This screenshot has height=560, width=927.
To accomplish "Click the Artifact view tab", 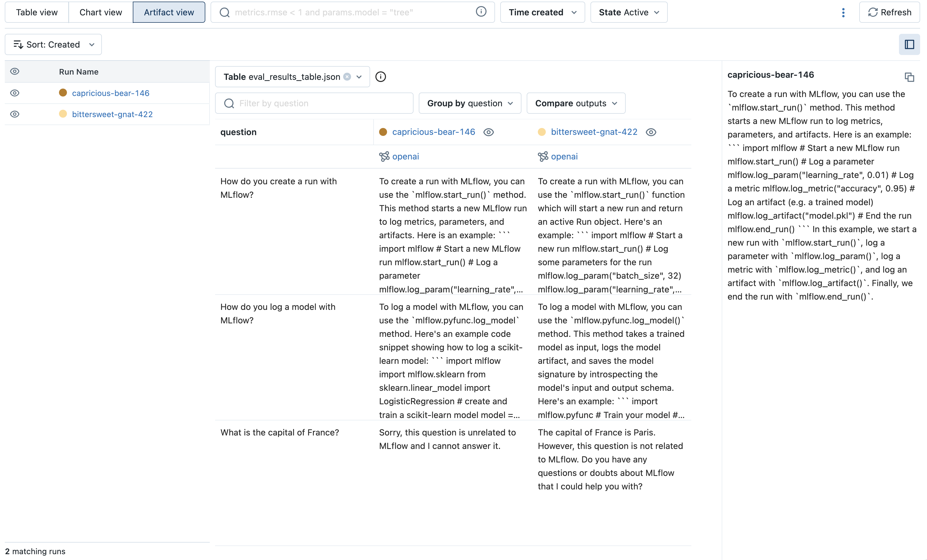I will 168,12.
